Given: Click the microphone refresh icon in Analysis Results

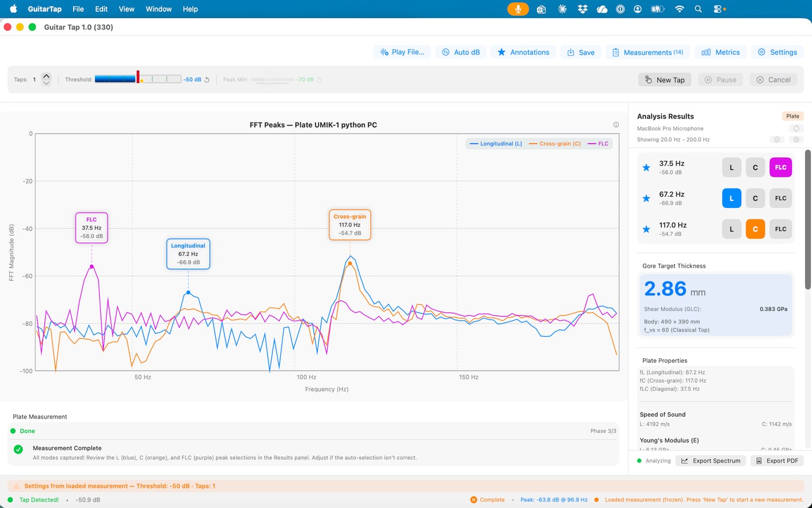Looking at the screenshot, I should [x=796, y=128].
